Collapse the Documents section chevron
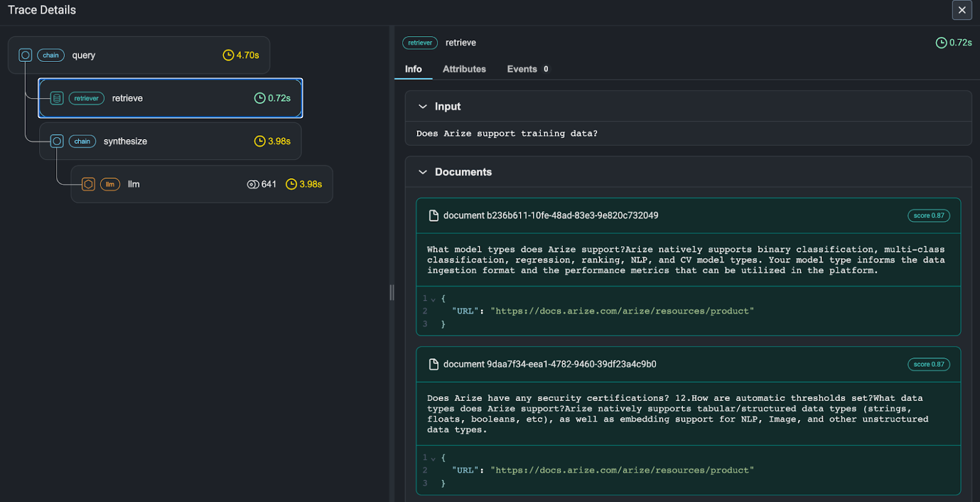 pyautogui.click(x=423, y=172)
